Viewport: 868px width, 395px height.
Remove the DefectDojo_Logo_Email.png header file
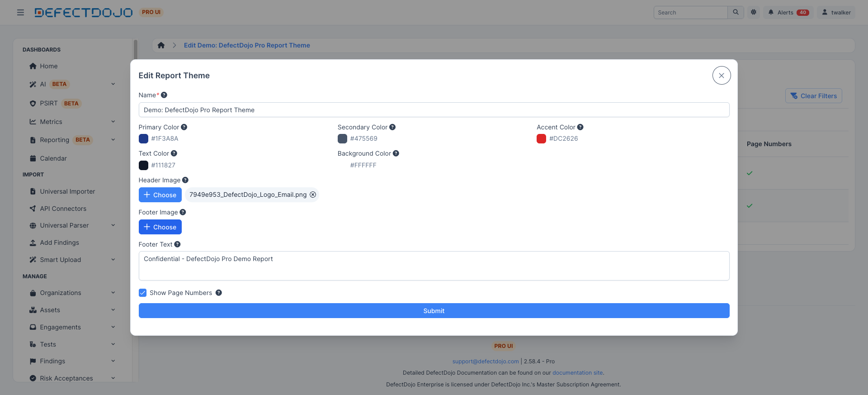[313, 195]
